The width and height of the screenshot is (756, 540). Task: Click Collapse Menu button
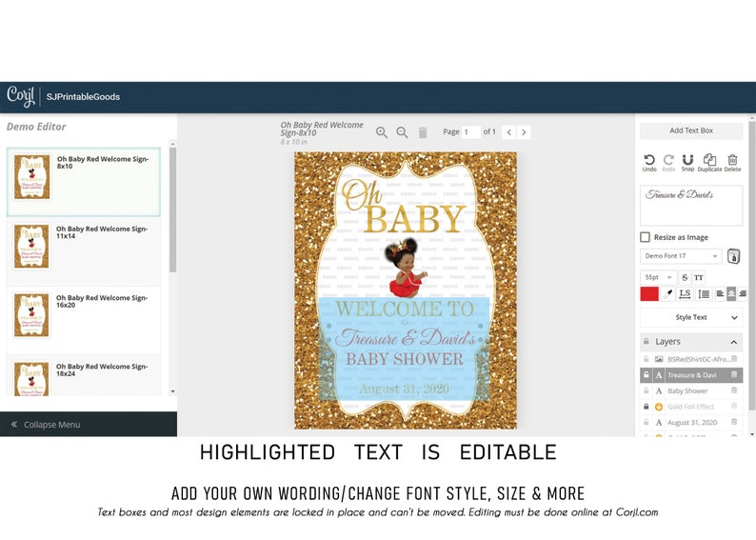click(89, 425)
